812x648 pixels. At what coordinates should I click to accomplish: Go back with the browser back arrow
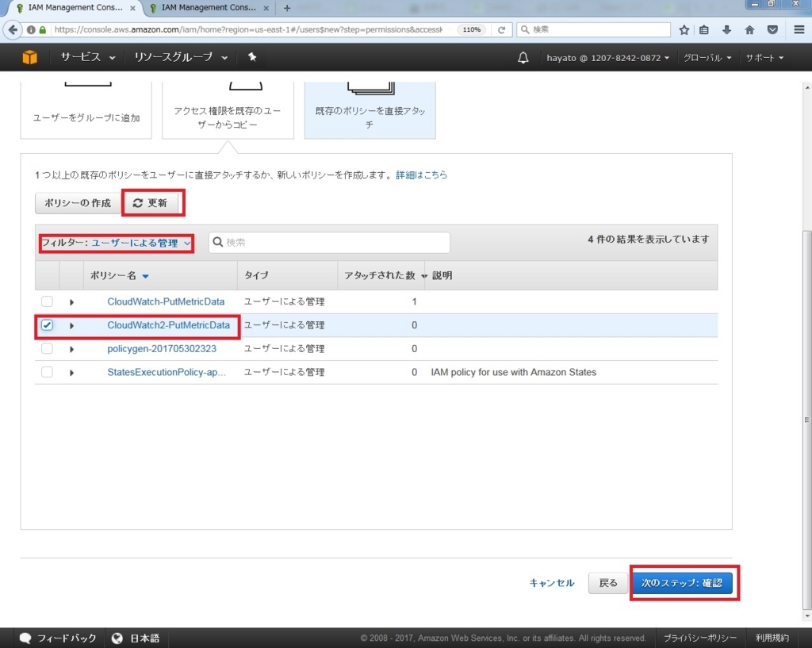pyautogui.click(x=13, y=29)
